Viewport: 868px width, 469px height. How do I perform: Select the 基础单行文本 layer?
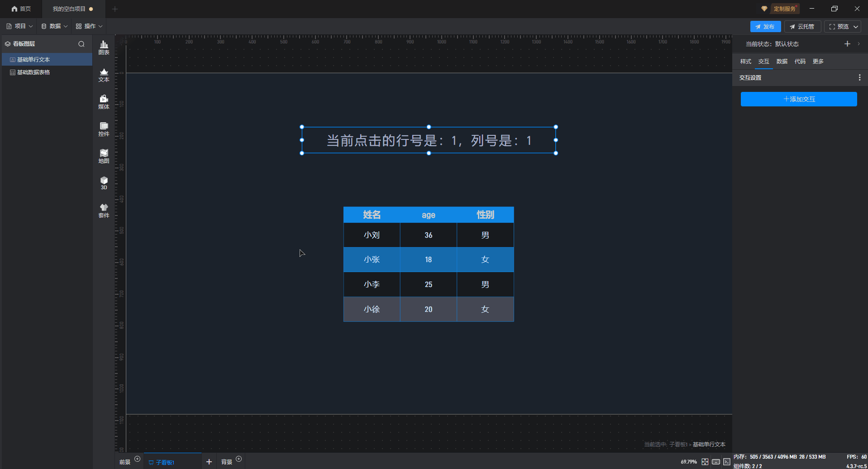coord(47,59)
